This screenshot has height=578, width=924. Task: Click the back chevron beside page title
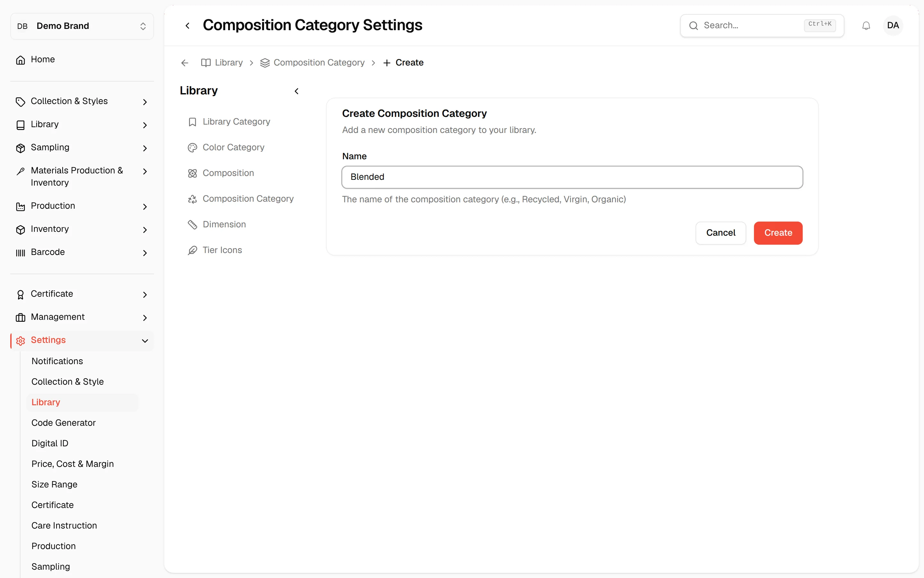click(x=187, y=26)
